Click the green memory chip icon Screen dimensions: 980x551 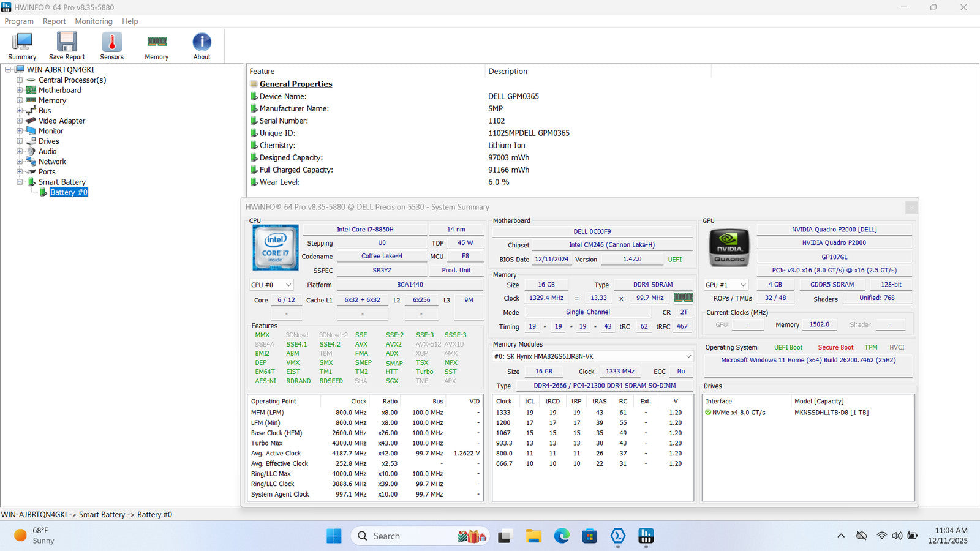pyautogui.click(x=683, y=298)
